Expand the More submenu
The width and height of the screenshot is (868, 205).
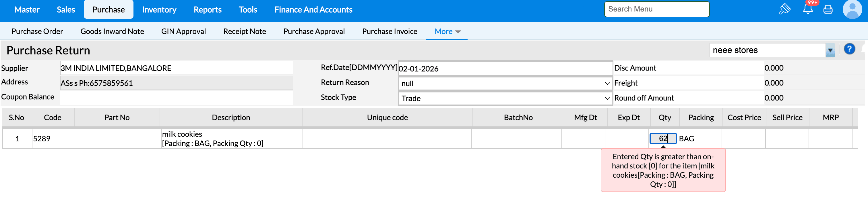click(447, 31)
